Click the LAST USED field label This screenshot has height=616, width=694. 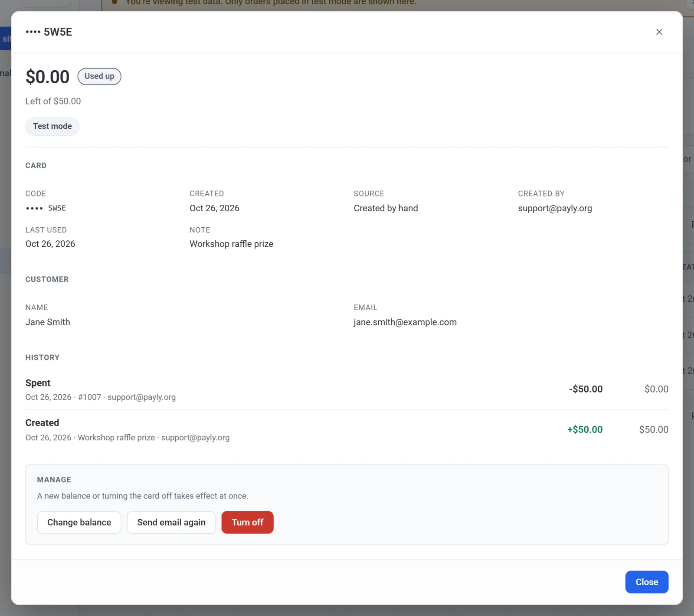click(x=46, y=230)
